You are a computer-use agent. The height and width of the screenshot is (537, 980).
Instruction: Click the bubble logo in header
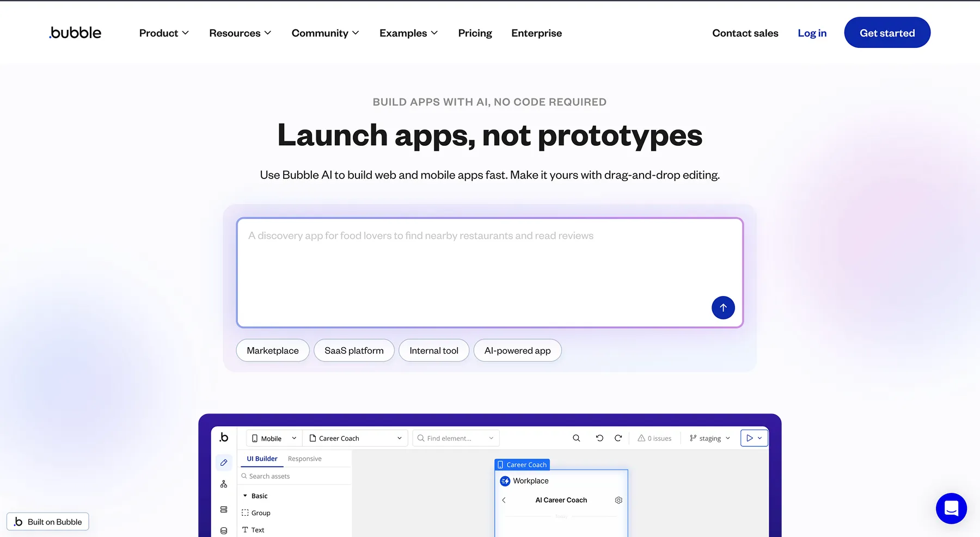(x=75, y=33)
